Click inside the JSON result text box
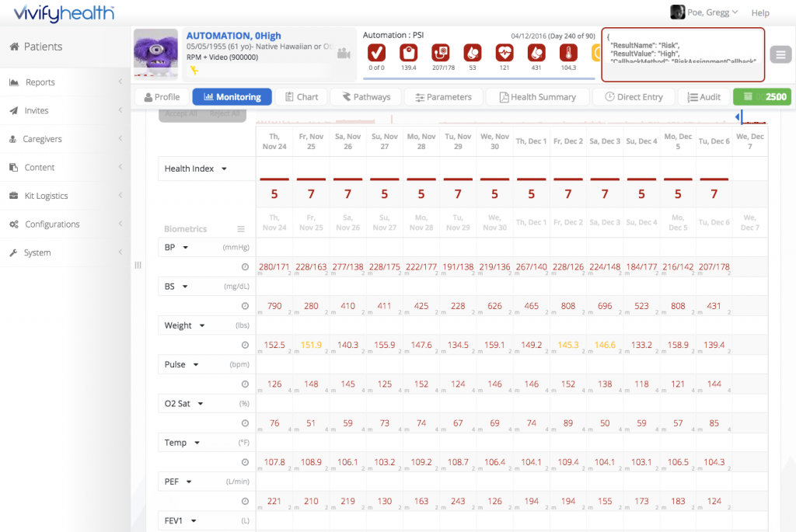The height and width of the screenshot is (532, 796). click(683, 54)
